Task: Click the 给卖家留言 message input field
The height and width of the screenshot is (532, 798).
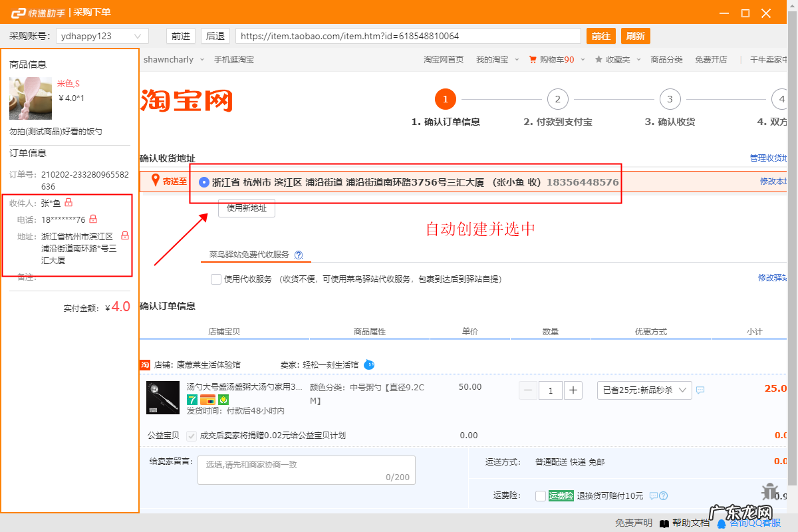Action: (306, 469)
